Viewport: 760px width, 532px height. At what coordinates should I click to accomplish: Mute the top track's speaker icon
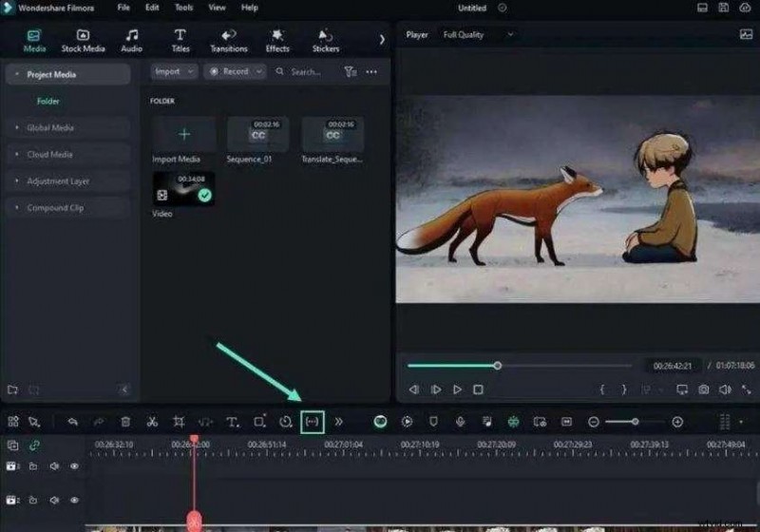click(x=54, y=466)
